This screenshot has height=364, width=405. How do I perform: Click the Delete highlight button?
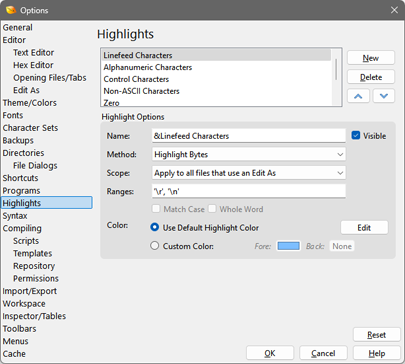371,77
